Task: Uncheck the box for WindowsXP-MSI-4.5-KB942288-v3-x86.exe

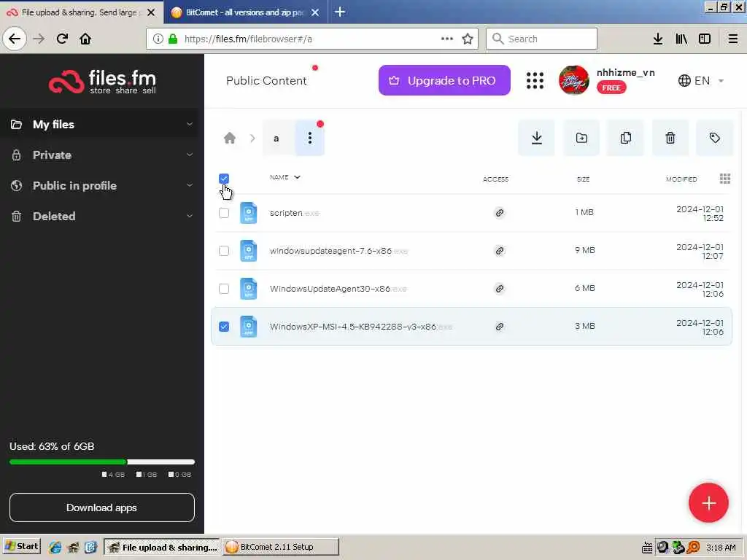Action: [x=224, y=327]
